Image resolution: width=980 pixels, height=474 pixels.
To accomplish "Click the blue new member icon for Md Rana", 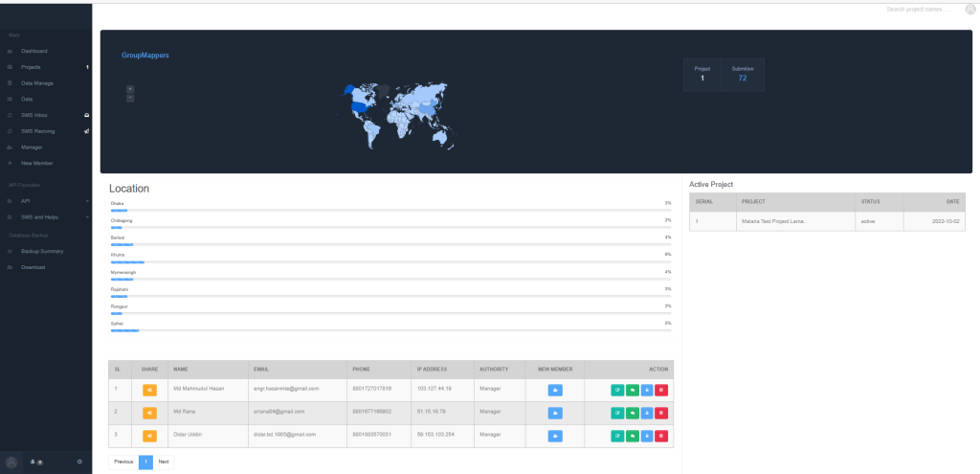I will click(555, 413).
